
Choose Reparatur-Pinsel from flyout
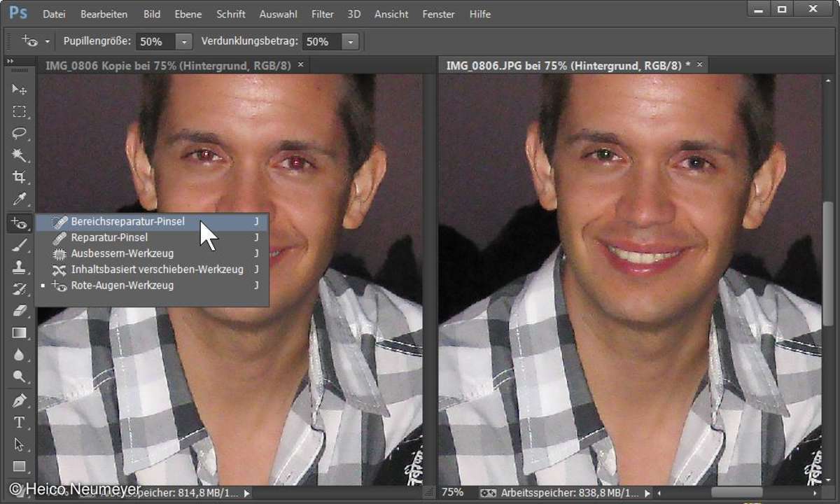click(x=153, y=237)
